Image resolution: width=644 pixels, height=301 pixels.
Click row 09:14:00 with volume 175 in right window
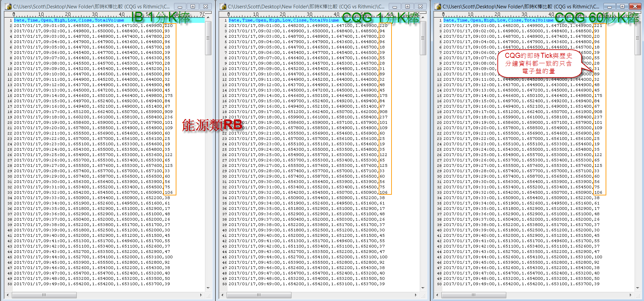[523, 96]
